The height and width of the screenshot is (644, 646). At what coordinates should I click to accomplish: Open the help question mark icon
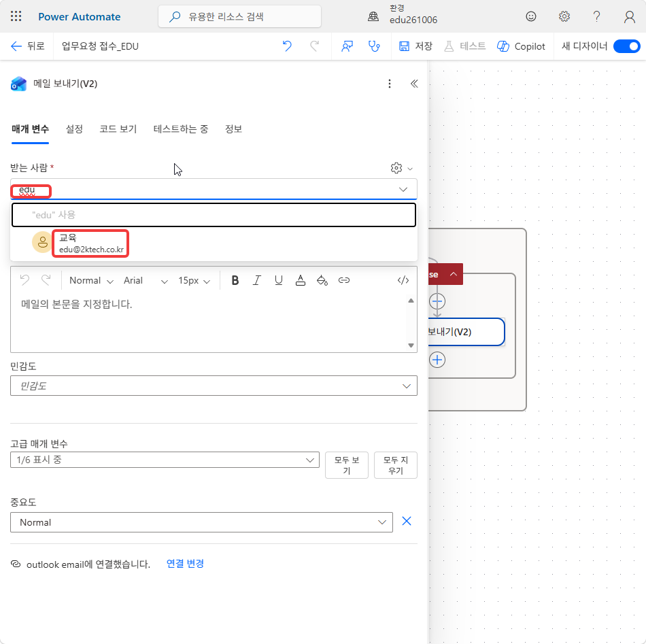coord(596,16)
